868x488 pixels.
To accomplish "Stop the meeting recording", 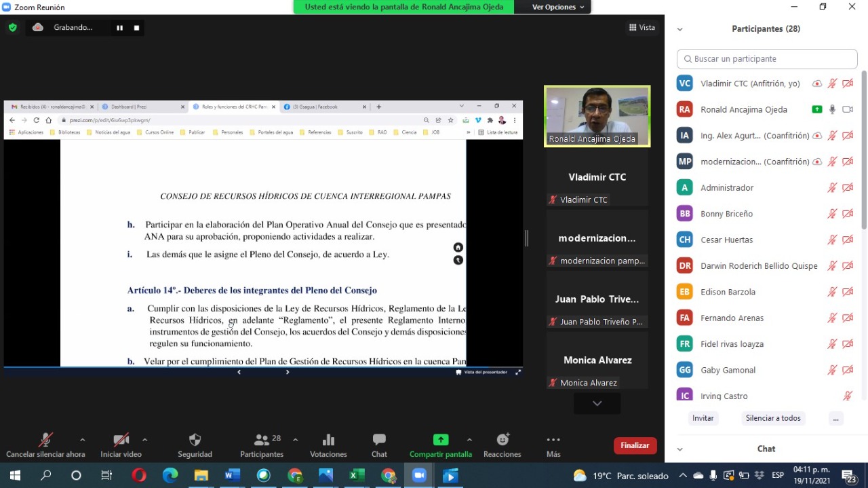I will point(136,28).
